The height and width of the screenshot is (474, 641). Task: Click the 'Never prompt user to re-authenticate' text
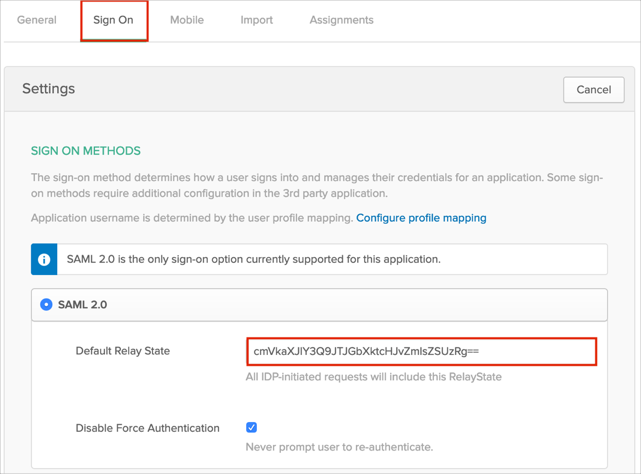339,447
